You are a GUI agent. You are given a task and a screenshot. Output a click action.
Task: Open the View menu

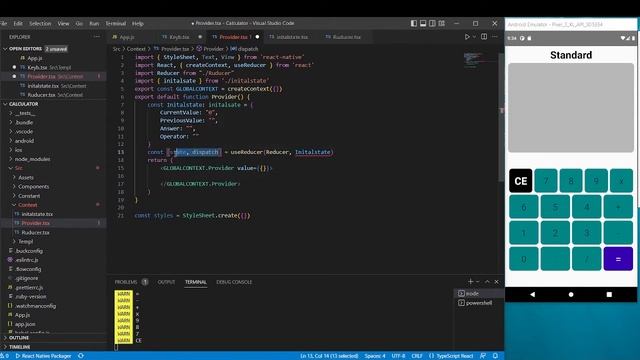(63, 24)
